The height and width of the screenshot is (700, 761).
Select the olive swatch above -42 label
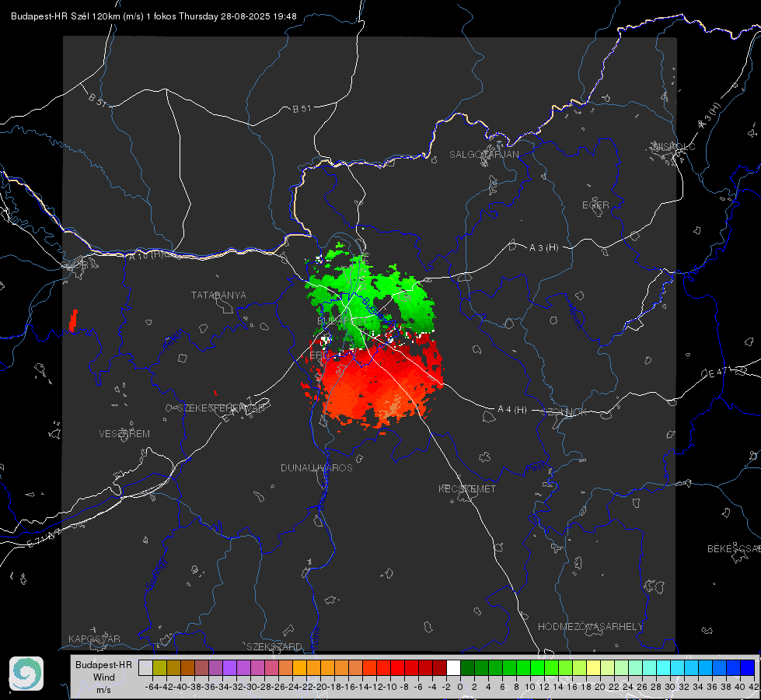(x=159, y=668)
